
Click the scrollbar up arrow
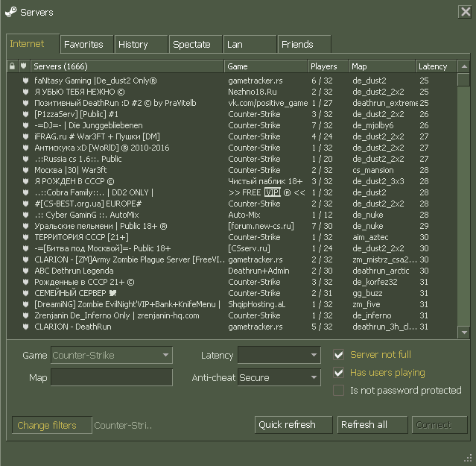coord(464,66)
